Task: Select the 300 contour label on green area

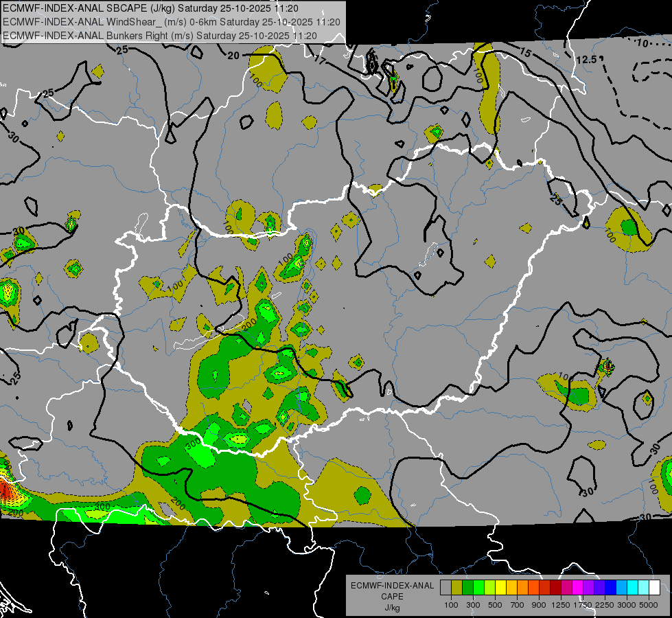Action: (194, 443)
